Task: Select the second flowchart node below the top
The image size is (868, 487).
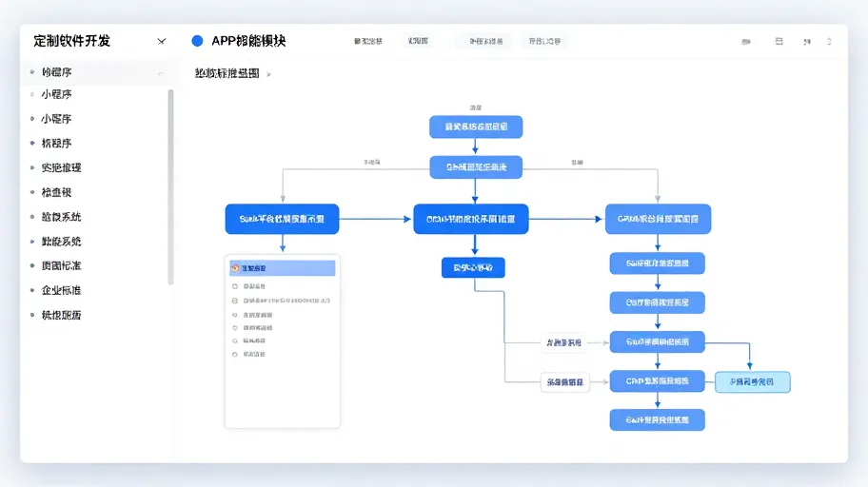Action: click(x=476, y=167)
